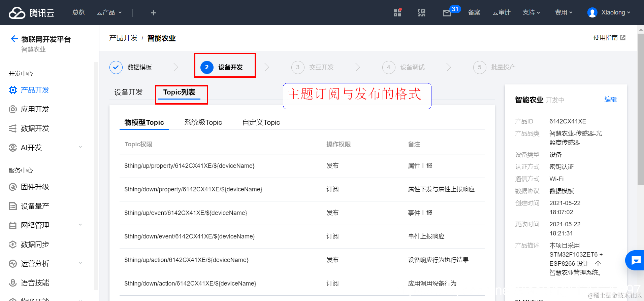
Task: Click step 2 circle for 设备开发
Action: point(207,67)
